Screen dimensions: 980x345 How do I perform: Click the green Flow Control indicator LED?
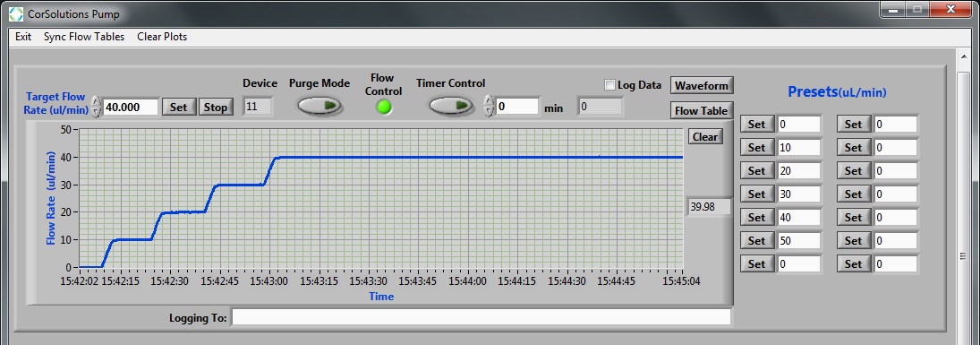pos(384,107)
